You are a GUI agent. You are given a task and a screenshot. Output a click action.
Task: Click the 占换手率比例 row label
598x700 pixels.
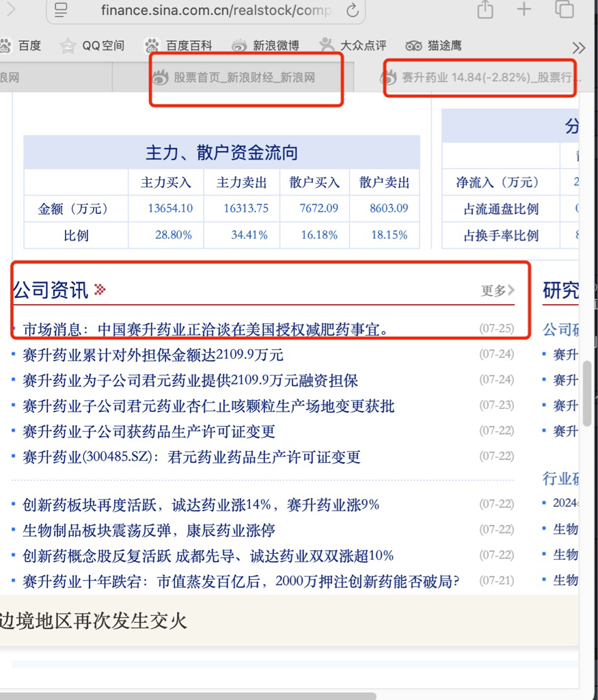(x=501, y=235)
